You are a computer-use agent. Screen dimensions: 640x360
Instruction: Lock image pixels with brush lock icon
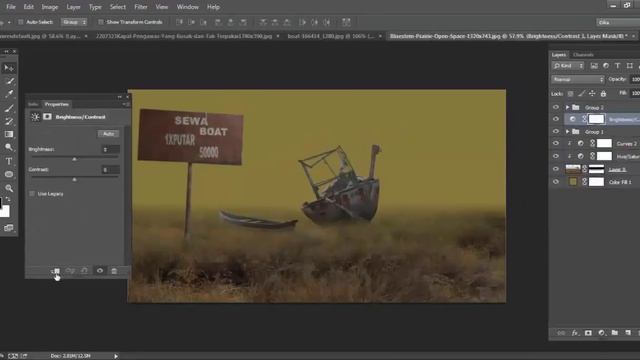[581, 94]
